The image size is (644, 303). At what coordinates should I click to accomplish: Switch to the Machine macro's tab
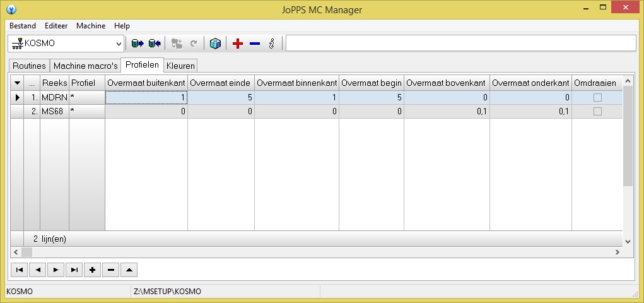[85, 66]
